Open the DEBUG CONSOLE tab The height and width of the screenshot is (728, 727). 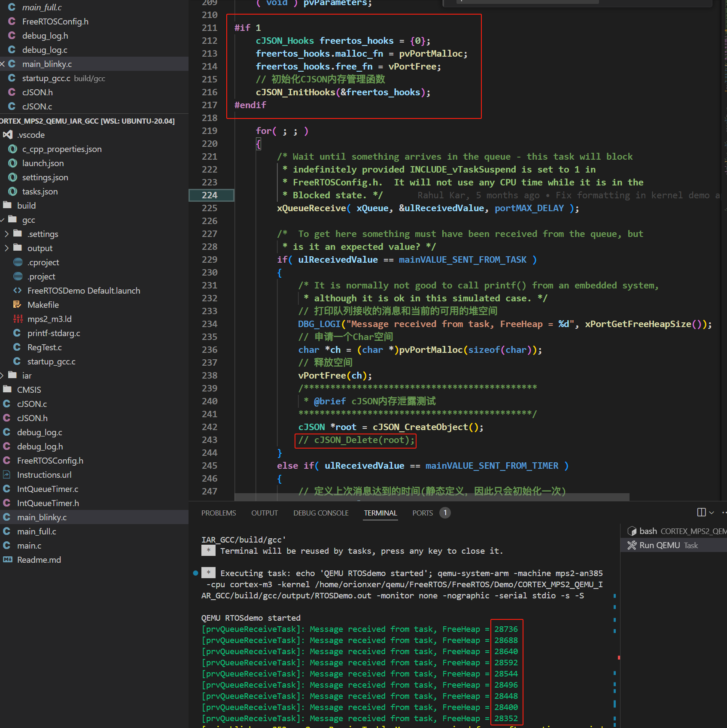tap(321, 513)
